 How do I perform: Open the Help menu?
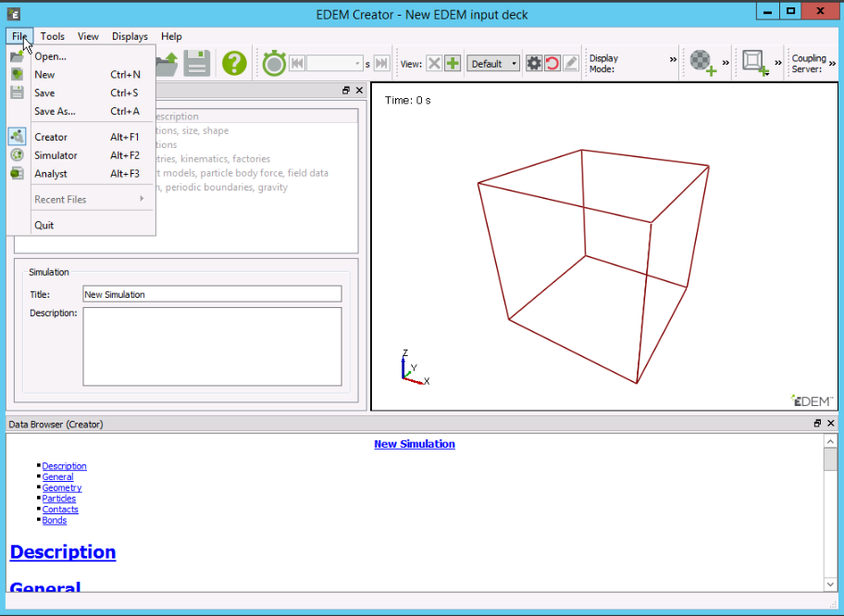171,36
